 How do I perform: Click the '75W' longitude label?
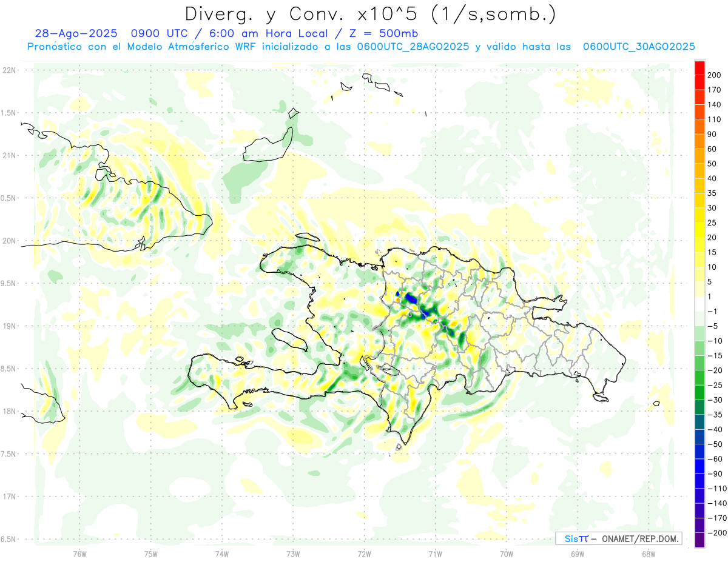click(151, 554)
